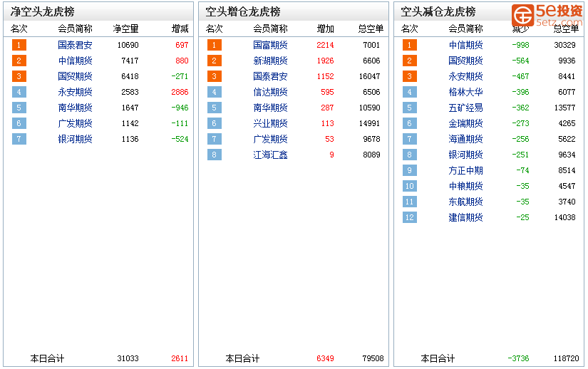
Task: Open 银河期货 in the 净空头龙虎榜 panel
Action: tap(75, 140)
